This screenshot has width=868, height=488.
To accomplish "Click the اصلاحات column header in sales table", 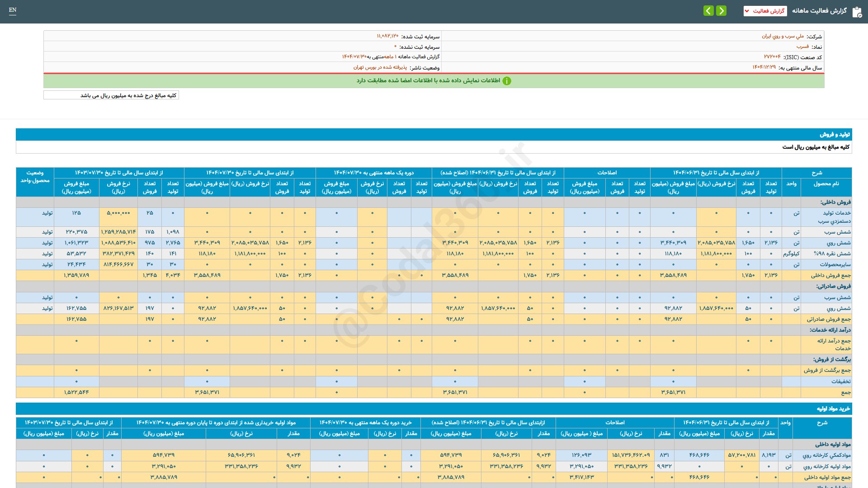I will point(607,173).
